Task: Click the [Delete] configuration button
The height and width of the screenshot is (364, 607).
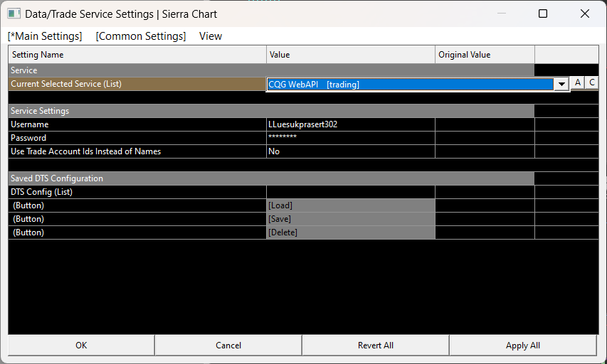Action: pos(350,232)
